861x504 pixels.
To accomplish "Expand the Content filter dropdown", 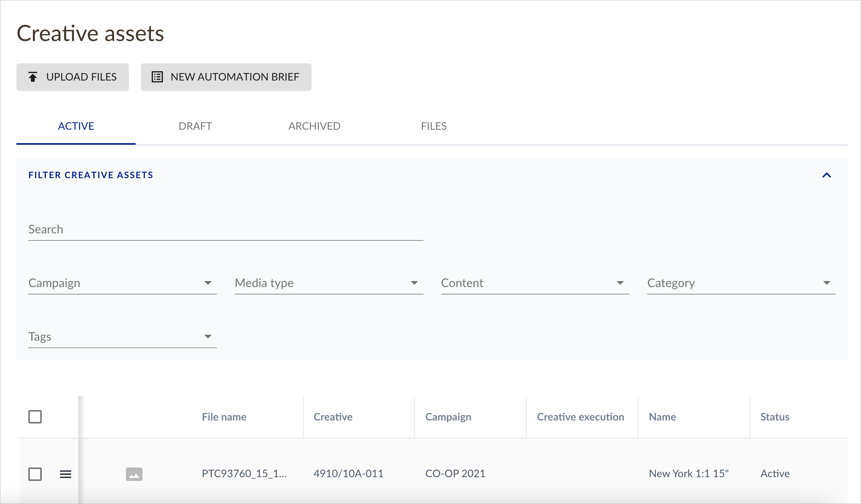I will tap(535, 283).
